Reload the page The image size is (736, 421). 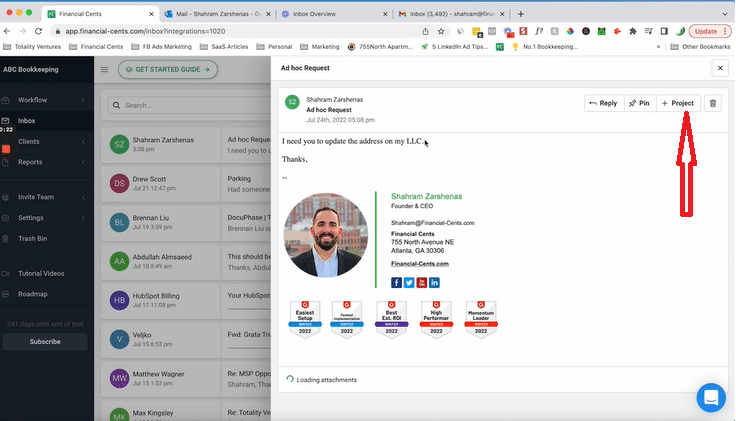(38, 31)
